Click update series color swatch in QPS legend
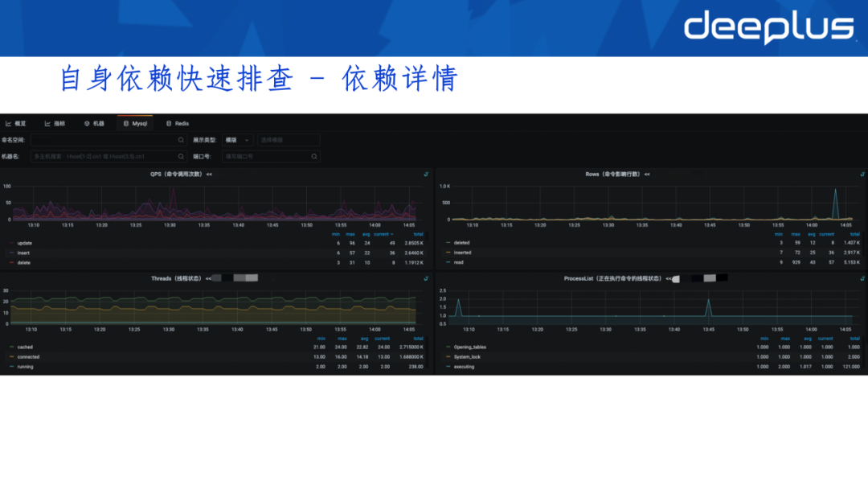 click(11, 243)
